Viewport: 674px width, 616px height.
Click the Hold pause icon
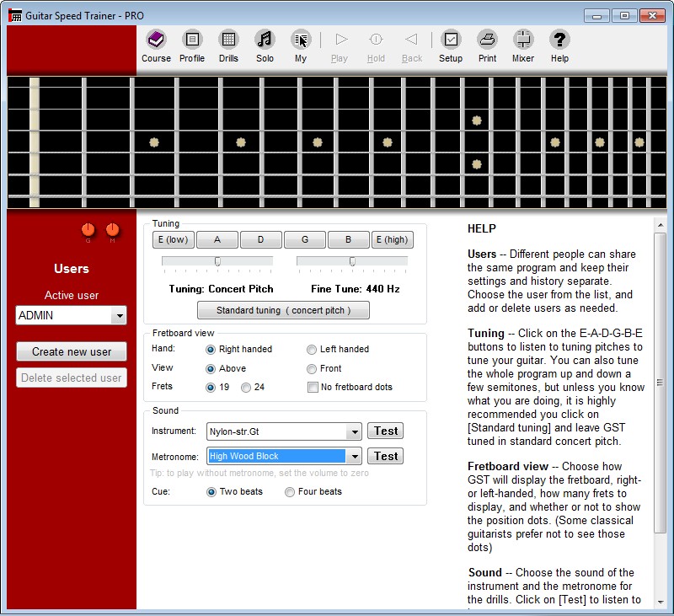pos(376,40)
